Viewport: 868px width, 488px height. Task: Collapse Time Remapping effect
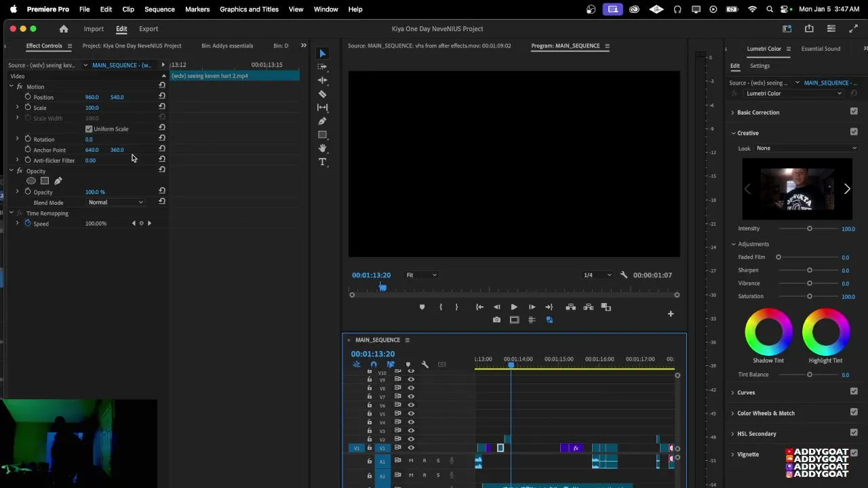pos(11,213)
